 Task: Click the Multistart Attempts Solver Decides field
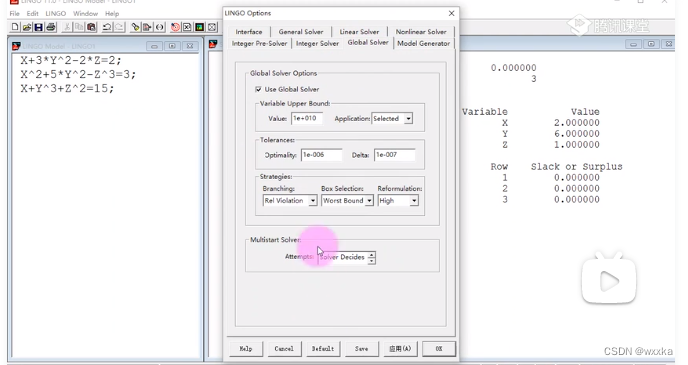pyautogui.click(x=343, y=258)
